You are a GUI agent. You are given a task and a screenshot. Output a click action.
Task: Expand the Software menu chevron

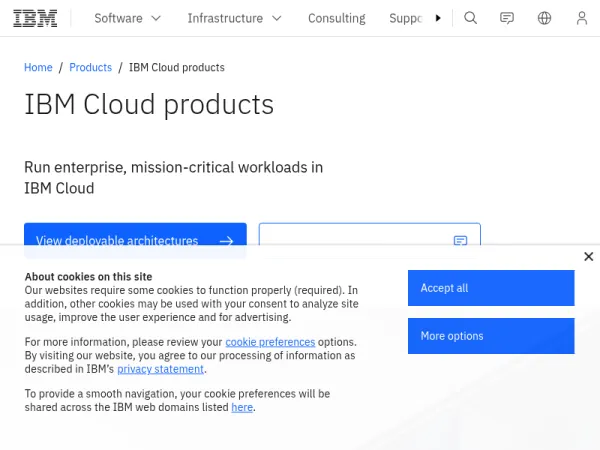pyautogui.click(x=156, y=18)
